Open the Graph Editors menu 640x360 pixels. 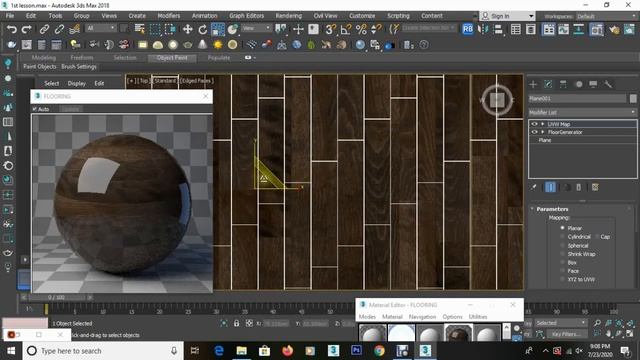(247, 16)
